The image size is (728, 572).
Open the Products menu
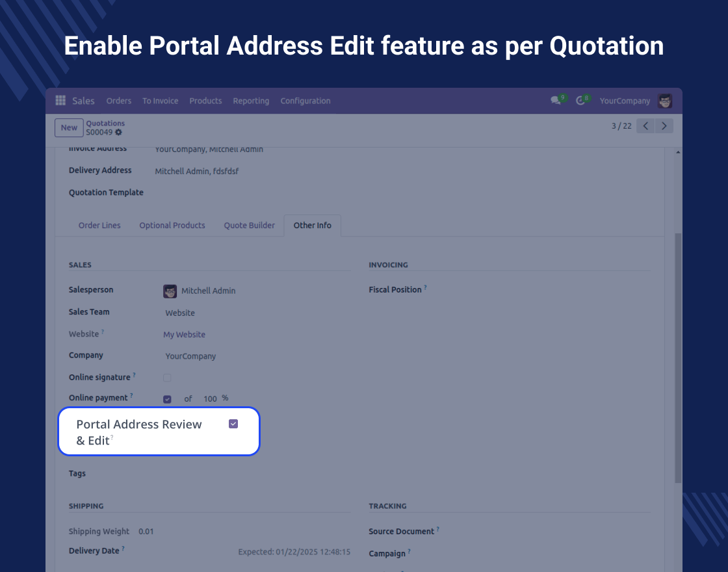click(205, 101)
